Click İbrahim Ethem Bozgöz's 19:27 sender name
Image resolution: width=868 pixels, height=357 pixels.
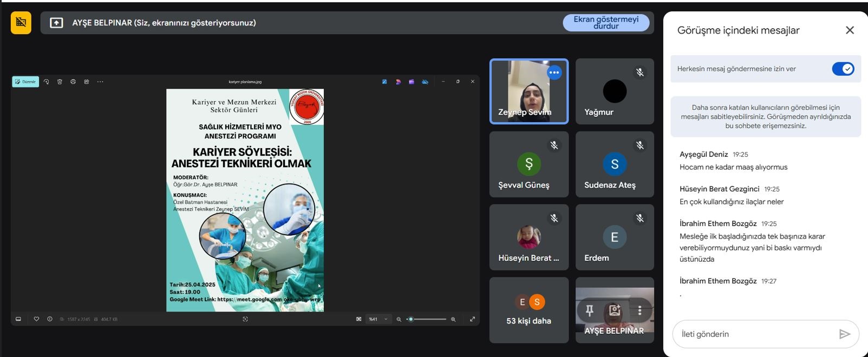point(718,281)
